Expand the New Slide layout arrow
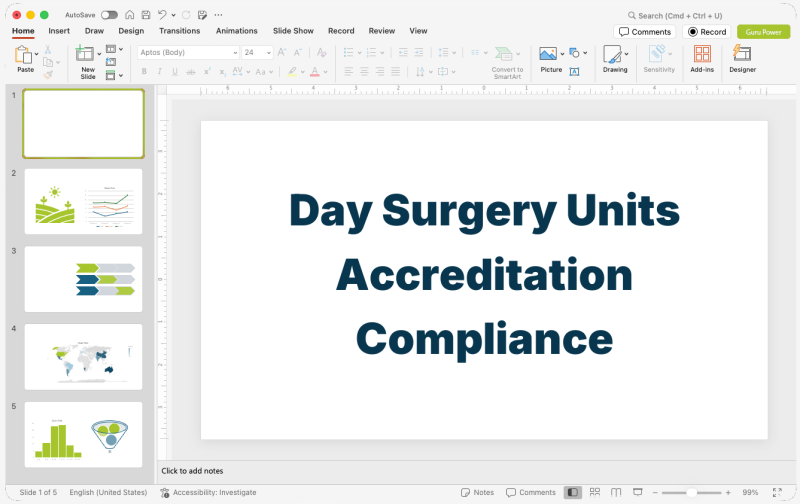This screenshot has width=800, height=504. coord(99,54)
